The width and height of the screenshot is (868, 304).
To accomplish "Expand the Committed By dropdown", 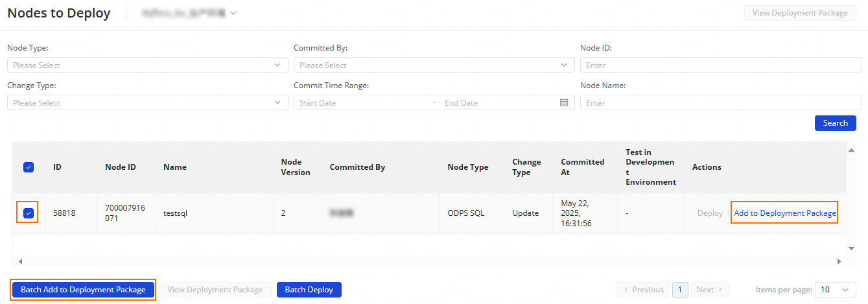I will [x=434, y=65].
